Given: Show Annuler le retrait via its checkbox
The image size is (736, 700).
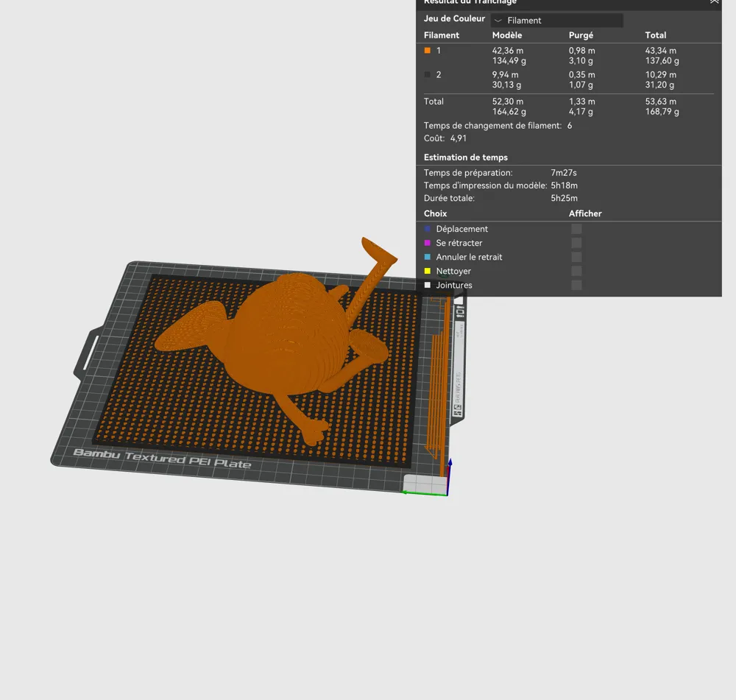Looking at the screenshot, I should (x=576, y=257).
